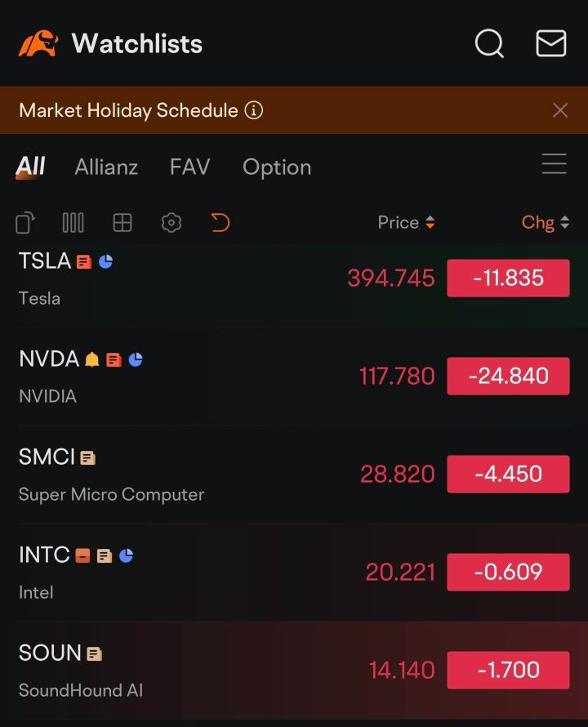Select the Allianz watchlist tab

106,167
